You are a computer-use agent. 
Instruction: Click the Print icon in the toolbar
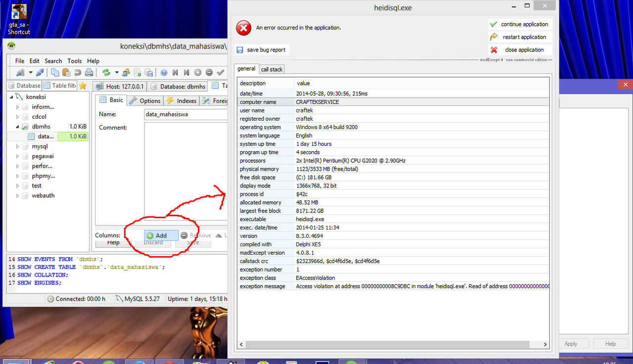coord(89,73)
